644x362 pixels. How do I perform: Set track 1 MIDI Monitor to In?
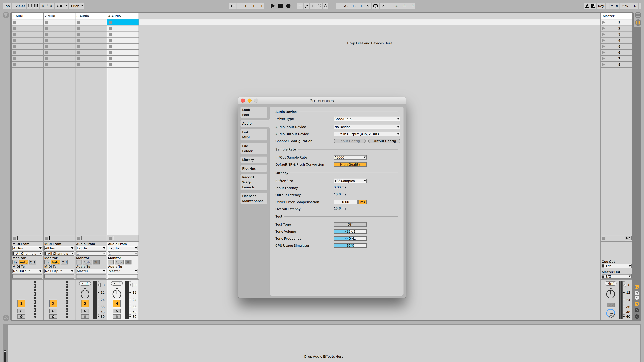pyautogui.click(x=15, y=262)
